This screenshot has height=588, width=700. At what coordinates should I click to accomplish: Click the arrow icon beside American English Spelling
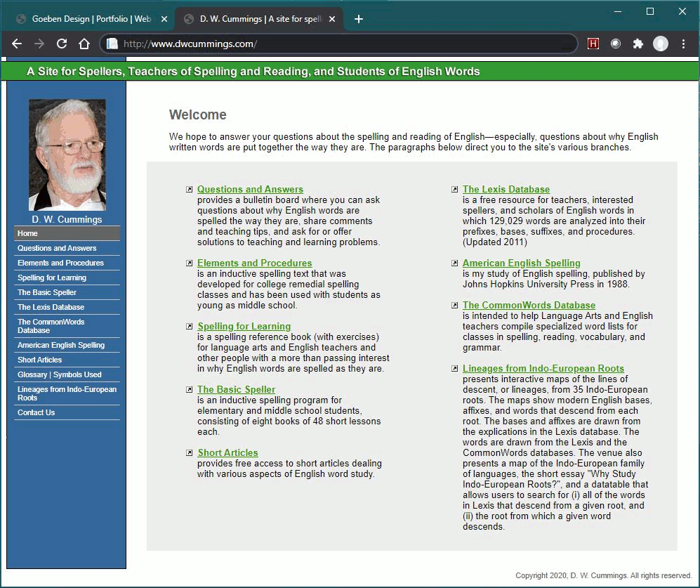click(454, 263)
